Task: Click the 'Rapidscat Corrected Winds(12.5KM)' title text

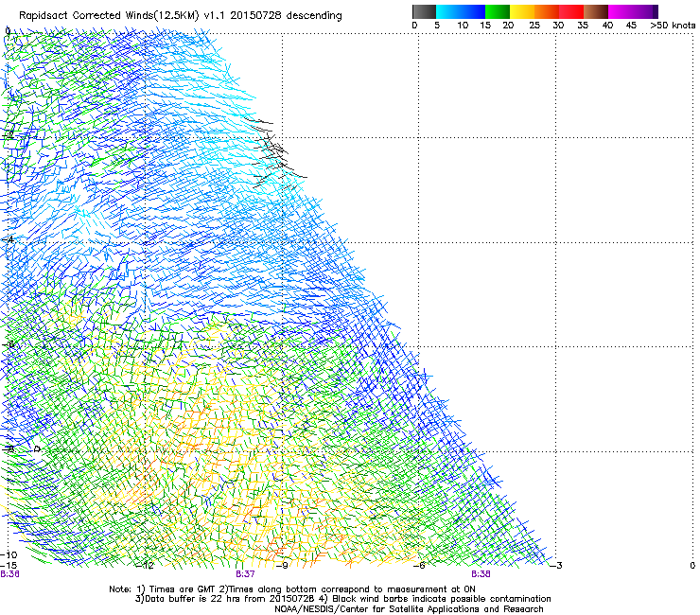Action: tap(109, 16)
